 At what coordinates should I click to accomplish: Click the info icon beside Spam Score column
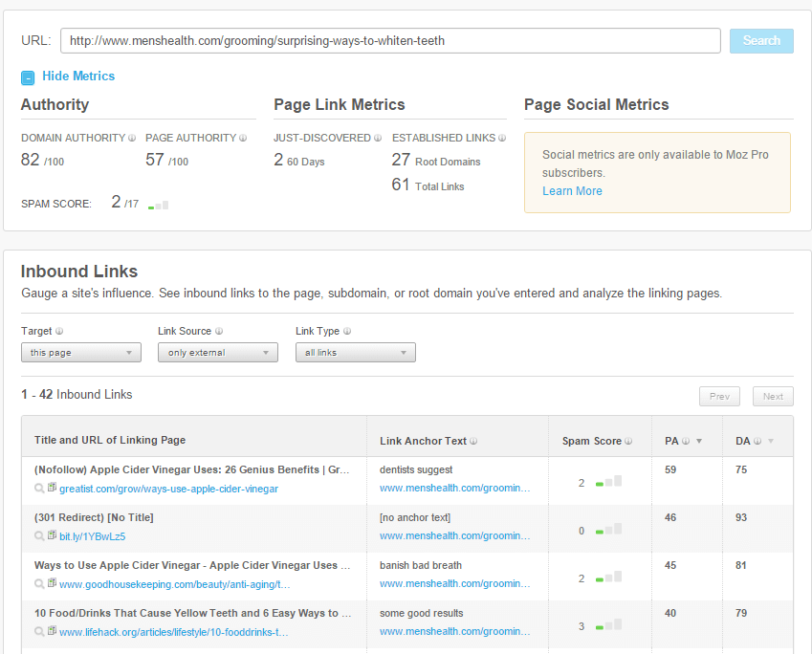[628, 442]
